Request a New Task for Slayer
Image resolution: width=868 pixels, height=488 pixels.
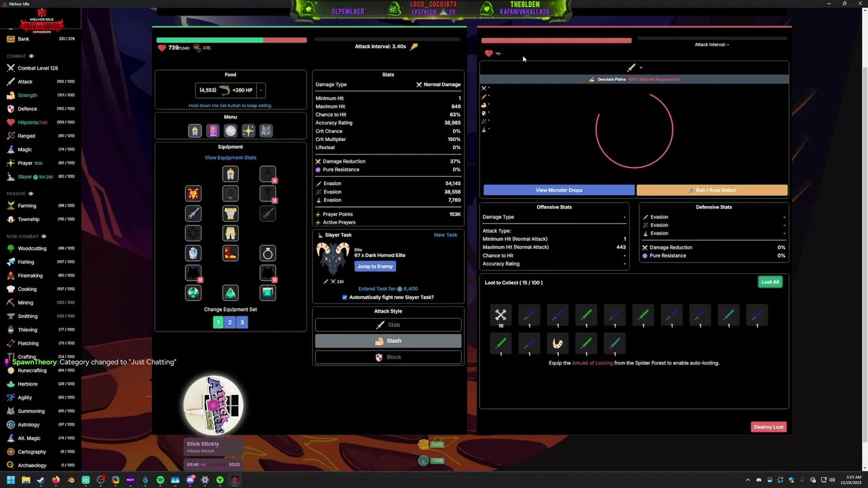coord(446,235)
